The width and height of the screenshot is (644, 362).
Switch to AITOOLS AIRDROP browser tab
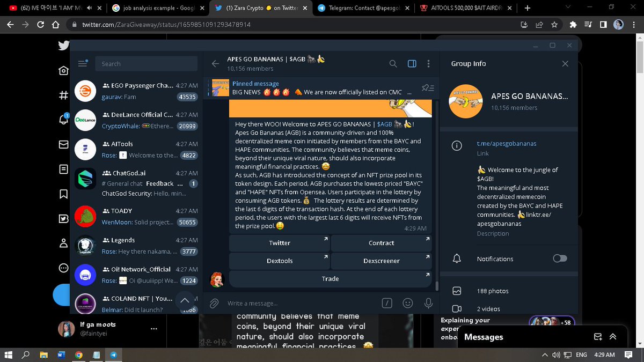tap(467, 8)
